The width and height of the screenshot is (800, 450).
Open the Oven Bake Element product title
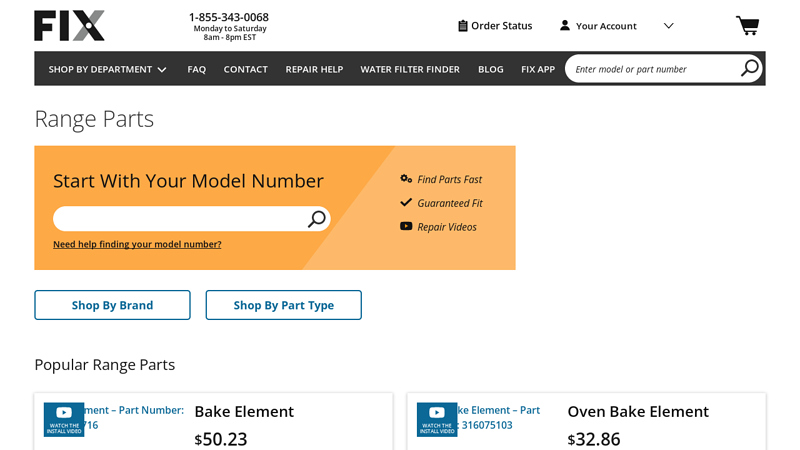point(638,411)
